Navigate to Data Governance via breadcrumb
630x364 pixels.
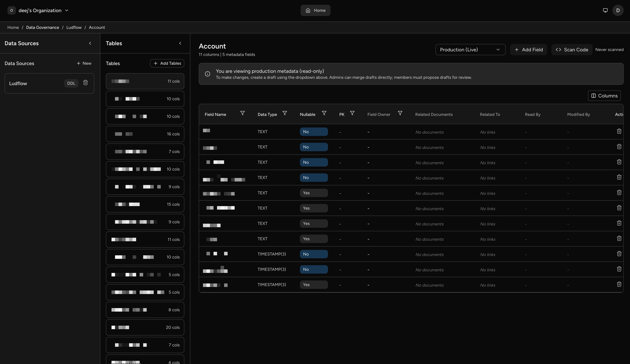click(x=43, y=27)
